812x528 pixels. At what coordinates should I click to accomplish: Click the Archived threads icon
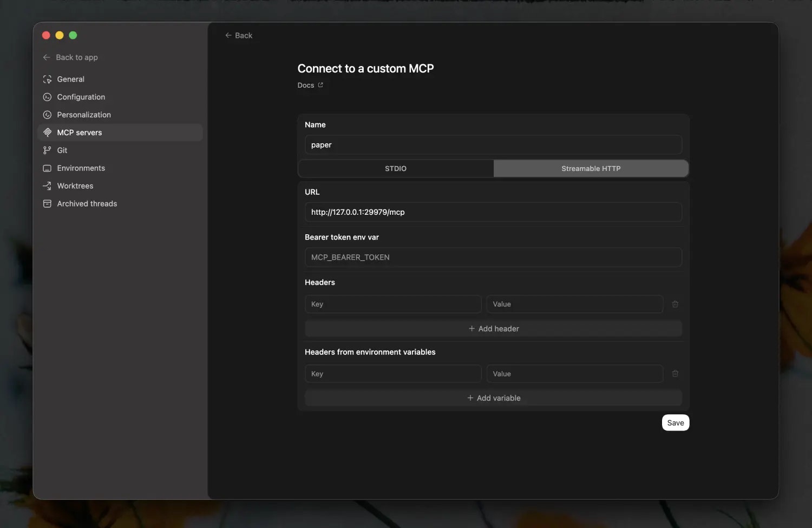(x=48, y=203)
